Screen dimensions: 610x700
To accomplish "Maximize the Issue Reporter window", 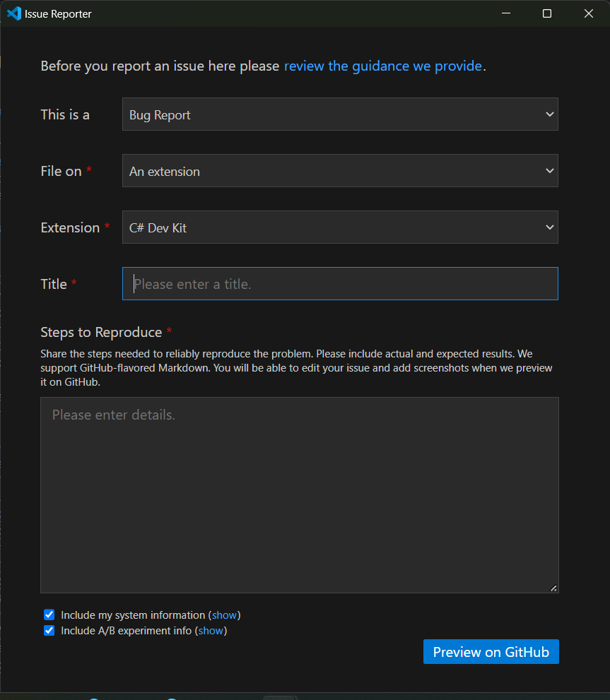I will pos(546,13).
